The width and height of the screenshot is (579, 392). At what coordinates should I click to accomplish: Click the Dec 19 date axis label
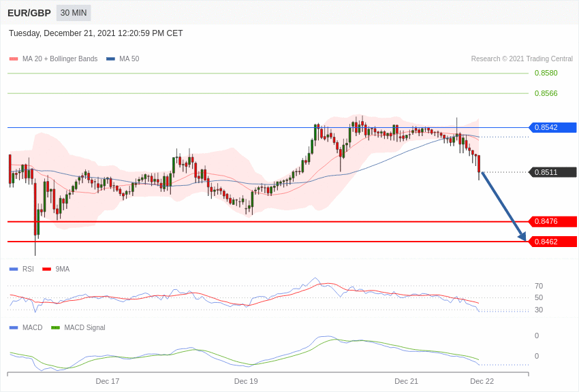(x=246, y=381)
